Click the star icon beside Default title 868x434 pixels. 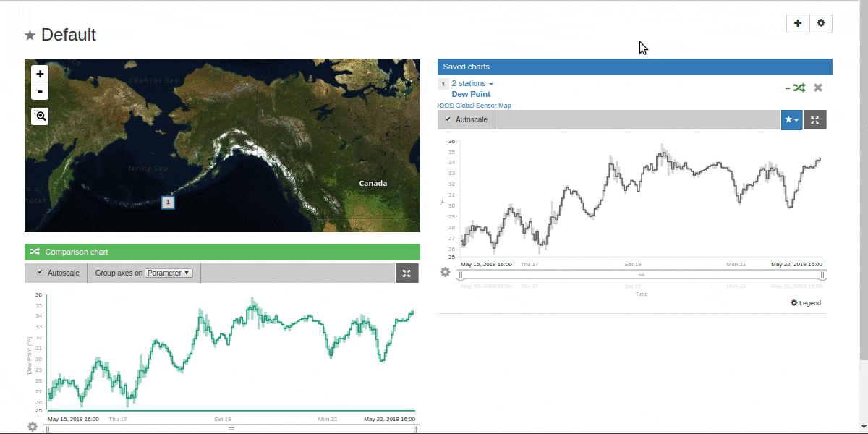30,35
